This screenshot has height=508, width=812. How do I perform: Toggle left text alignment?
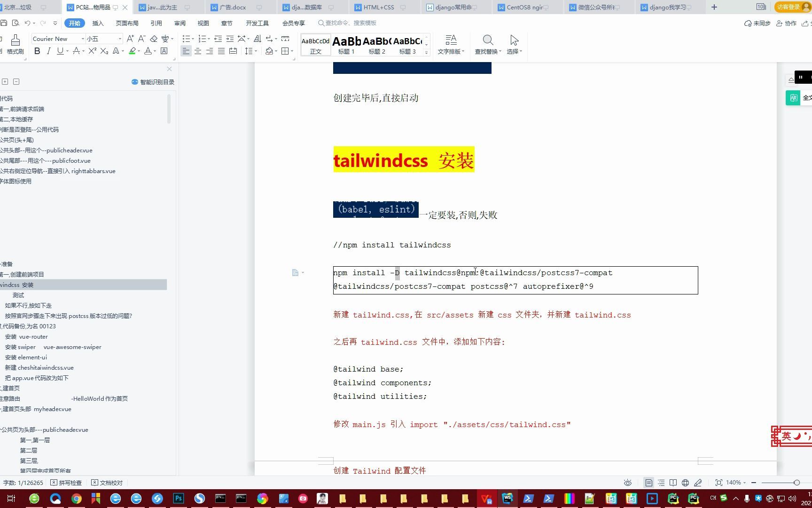point(186,51)
